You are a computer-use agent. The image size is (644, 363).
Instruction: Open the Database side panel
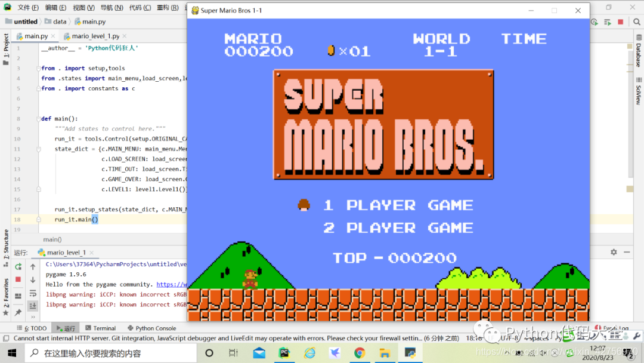tap(639, 51)
